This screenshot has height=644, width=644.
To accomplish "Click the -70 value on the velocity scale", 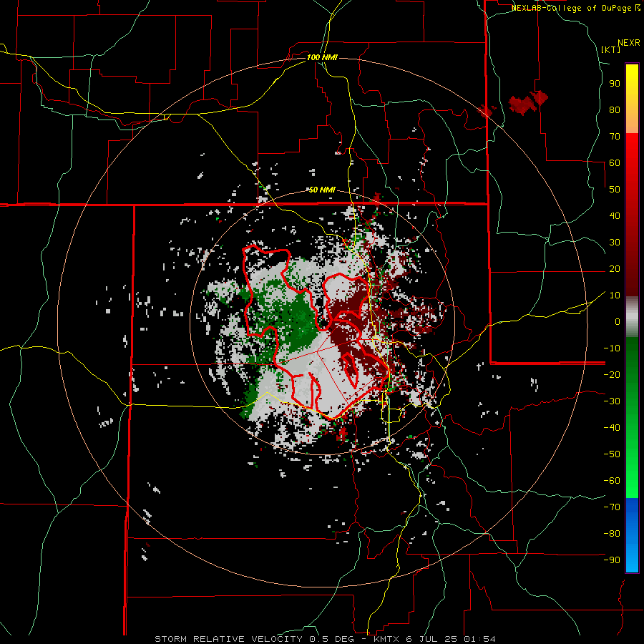I will 612,507.
